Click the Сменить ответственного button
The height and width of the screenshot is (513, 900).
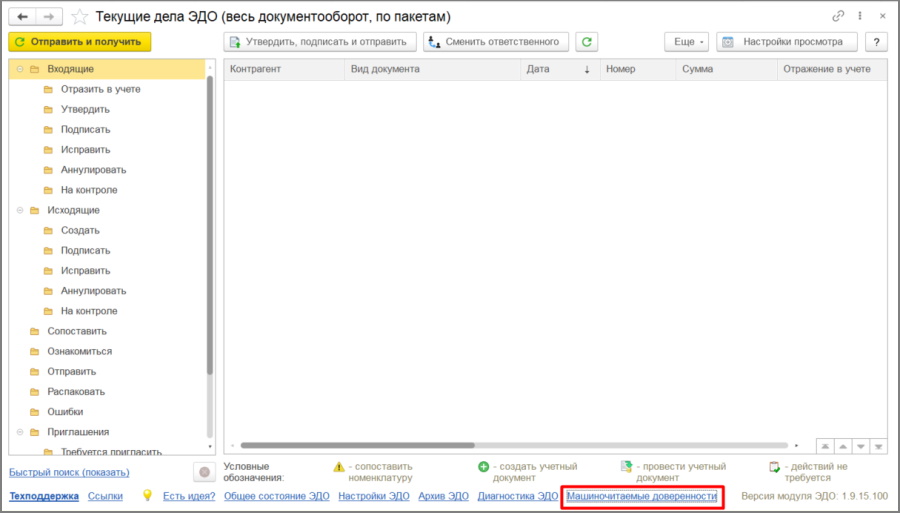[496, 42]
